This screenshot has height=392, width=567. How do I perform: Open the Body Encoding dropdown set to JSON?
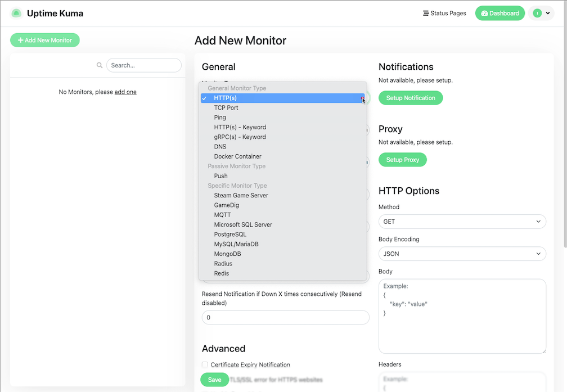462,254
